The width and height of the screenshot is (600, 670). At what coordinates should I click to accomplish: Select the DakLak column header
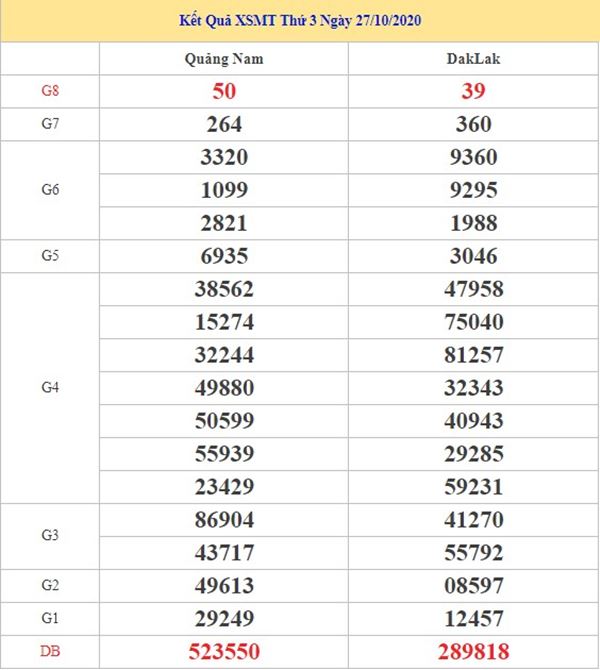pos(473,59)
